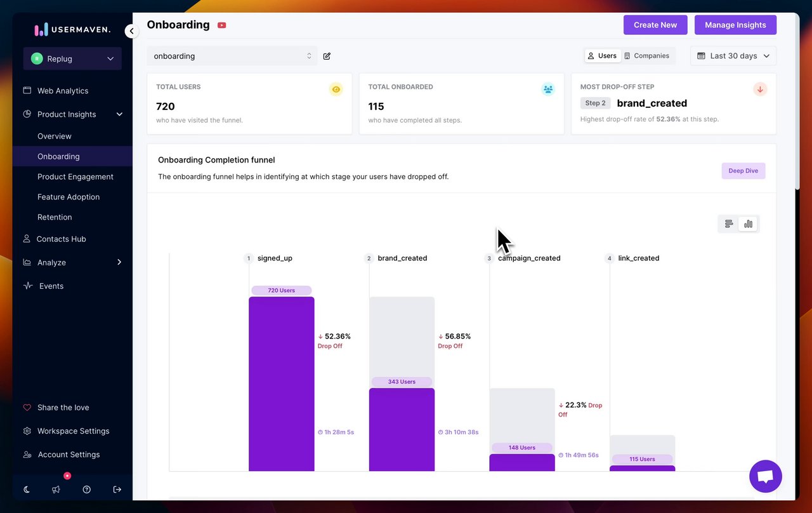Open the chat support bubble
The width and height of the screenshot is (812, 513).
766,476
